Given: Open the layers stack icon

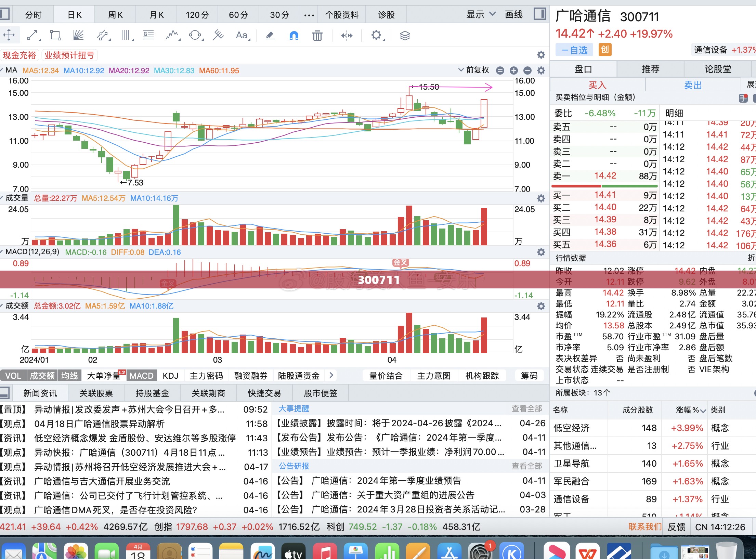Looking at the screenshot, I should (405, 35).
